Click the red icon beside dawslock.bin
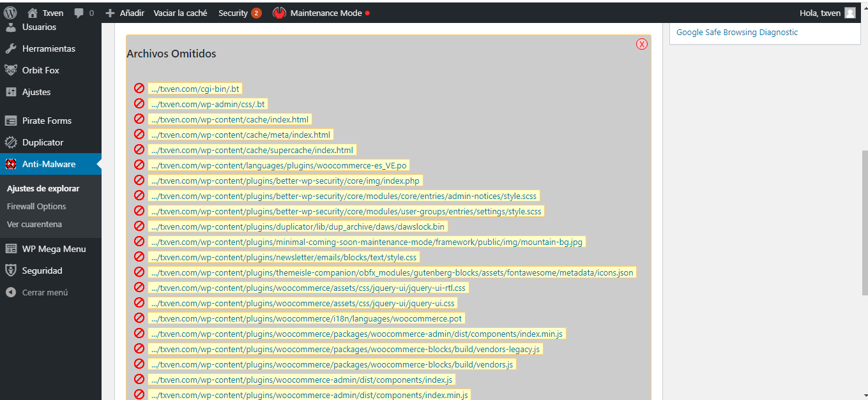 click(139, 226)
